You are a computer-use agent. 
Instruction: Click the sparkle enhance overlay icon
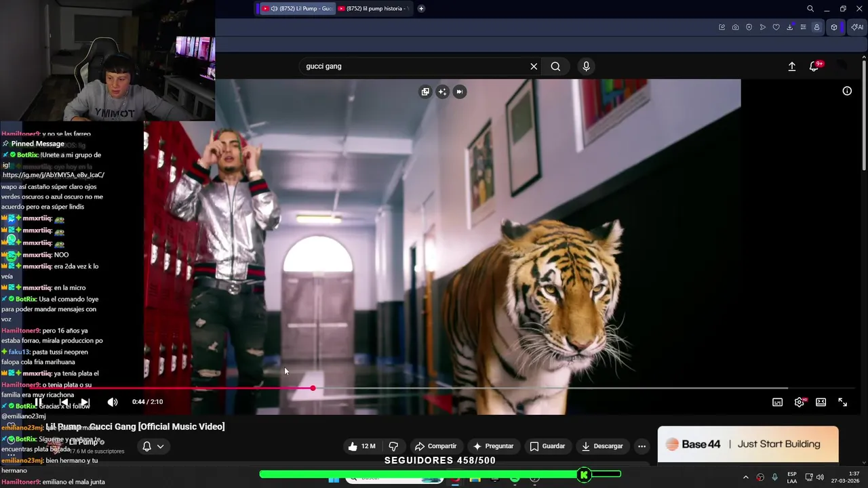coord(442,91)
